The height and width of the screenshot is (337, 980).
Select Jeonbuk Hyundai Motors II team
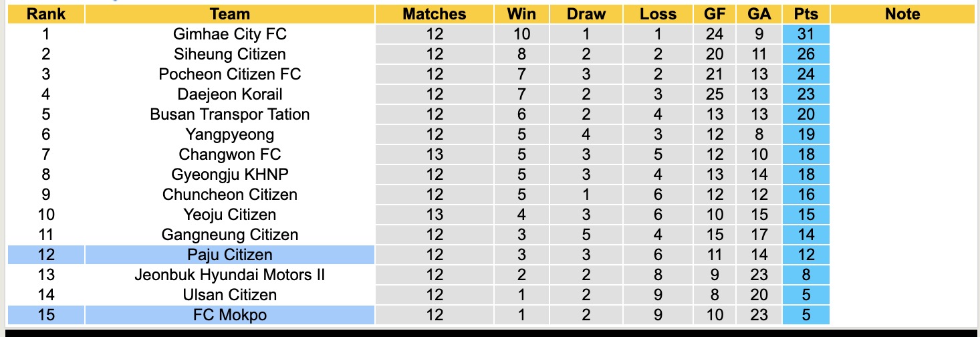point(229,275)
